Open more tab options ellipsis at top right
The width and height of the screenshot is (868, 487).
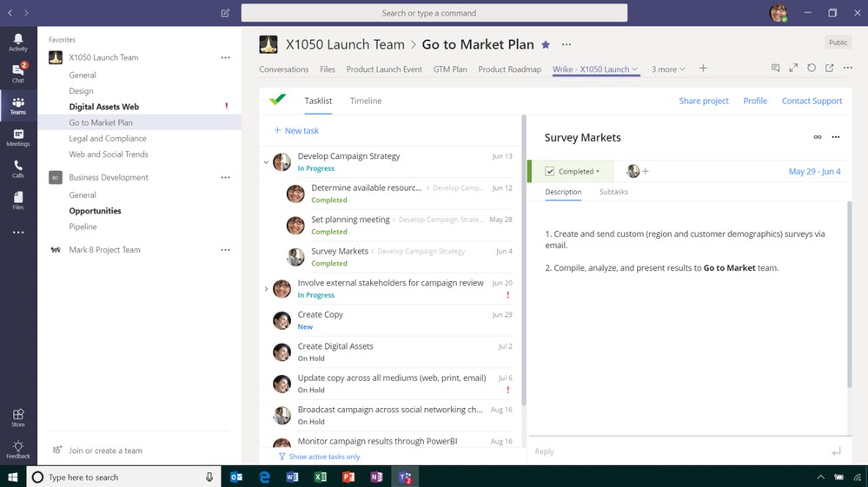coord(847,68)
